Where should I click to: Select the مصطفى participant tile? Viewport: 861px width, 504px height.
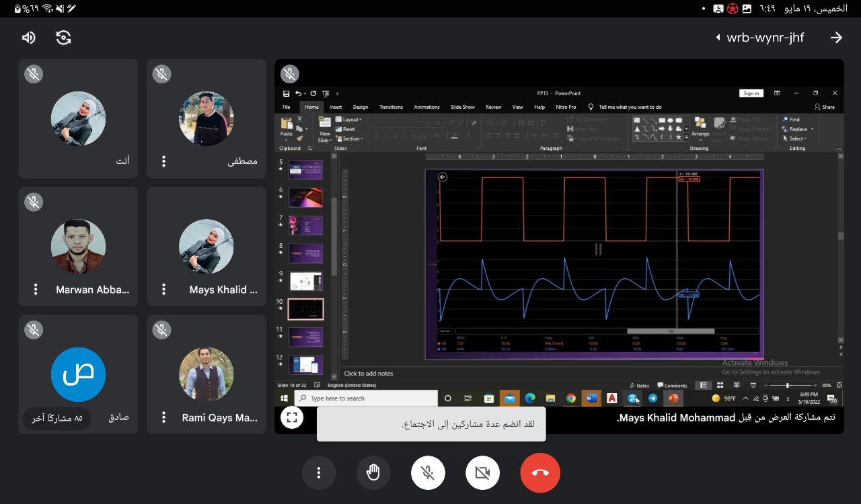pos(207,119)
